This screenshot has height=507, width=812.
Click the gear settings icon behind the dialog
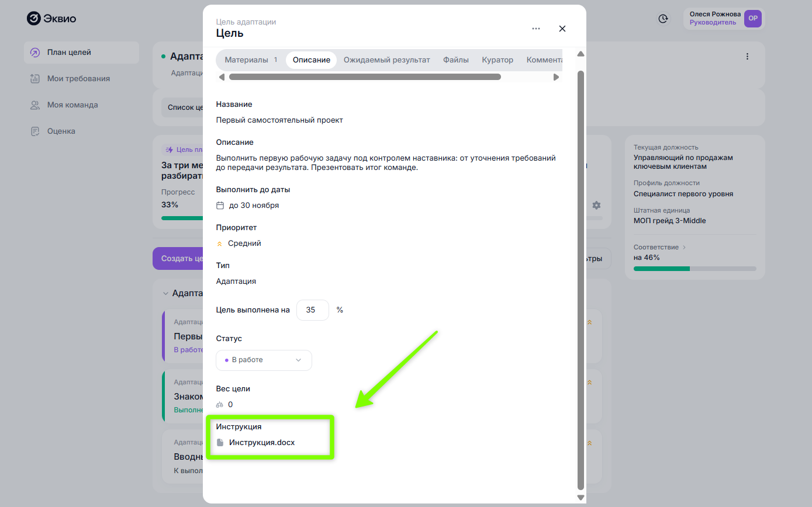tap(596, 205)
